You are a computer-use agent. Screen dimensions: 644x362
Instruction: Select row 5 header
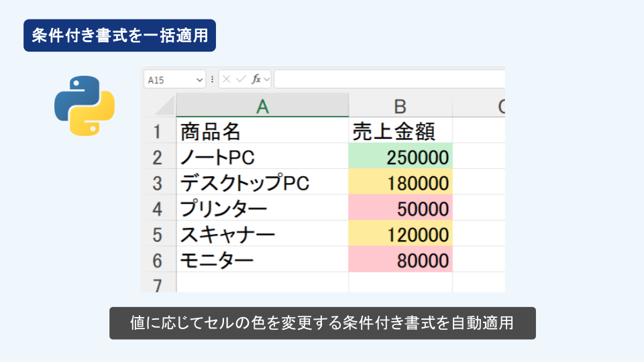pyautogui.click(x=158, y=233)
